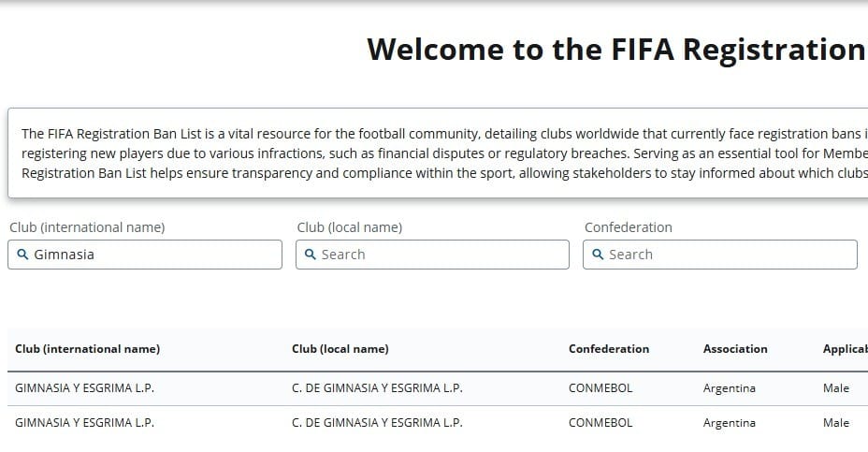Click the magnifier icon in the Club (international name) search
Screen dimensions: 868x452
tap(23, 255)
